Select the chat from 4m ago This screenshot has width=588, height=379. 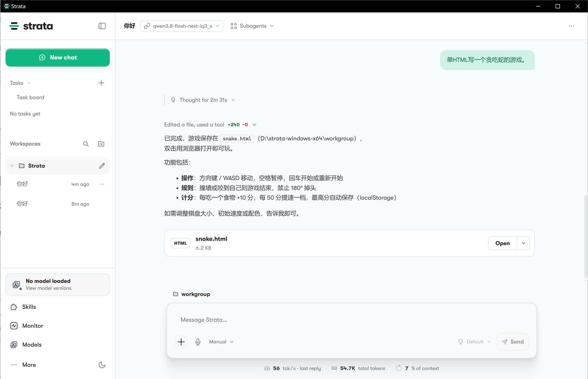click(53, 184)
